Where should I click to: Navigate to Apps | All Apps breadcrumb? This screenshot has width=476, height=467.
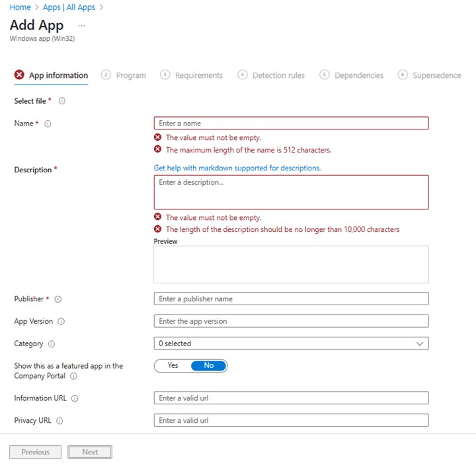[69, 7]
